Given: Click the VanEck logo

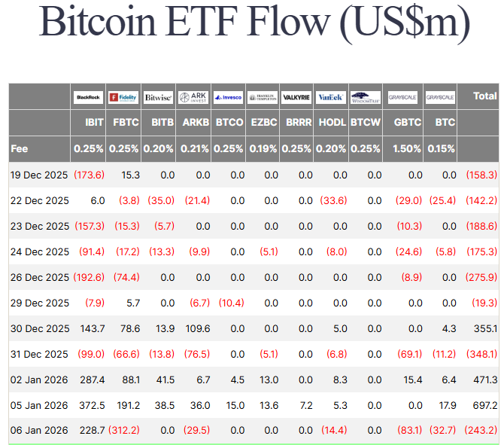Looking at the screenshot, I should coord(331,97).
